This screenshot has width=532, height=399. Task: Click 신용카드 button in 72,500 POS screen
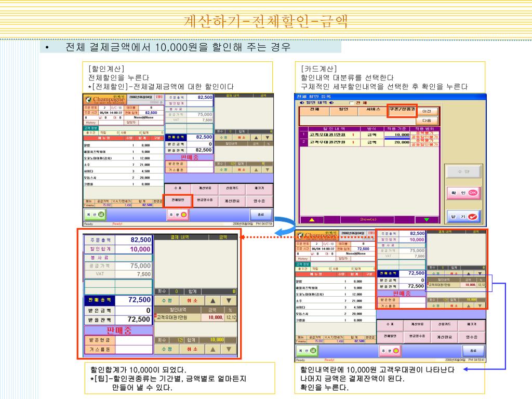tap(445, 324)
